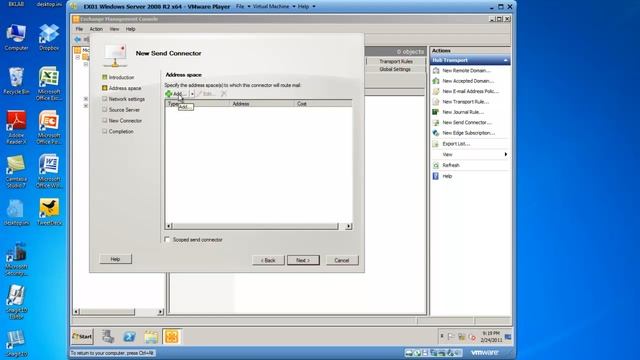This screenshot has width=640, height=360.
Task: Click the Address column header
Action: (x=262, y=104)
